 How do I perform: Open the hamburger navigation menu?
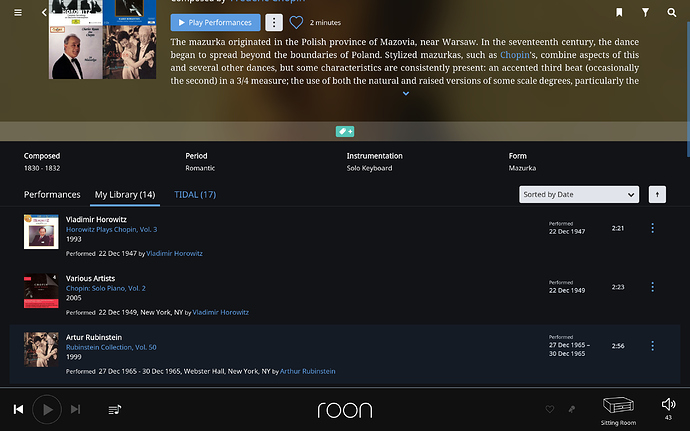click(18, 12)
